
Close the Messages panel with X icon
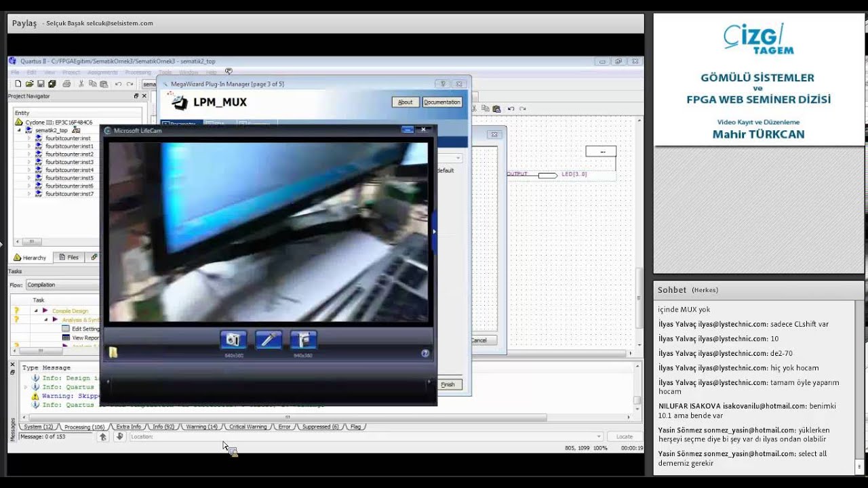coord(12,364)
